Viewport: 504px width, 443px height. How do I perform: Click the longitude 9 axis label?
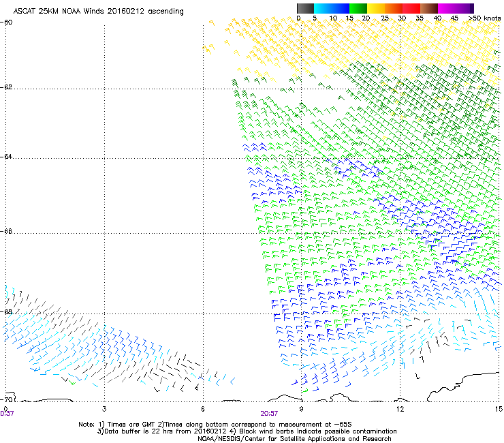coord(302,409)
